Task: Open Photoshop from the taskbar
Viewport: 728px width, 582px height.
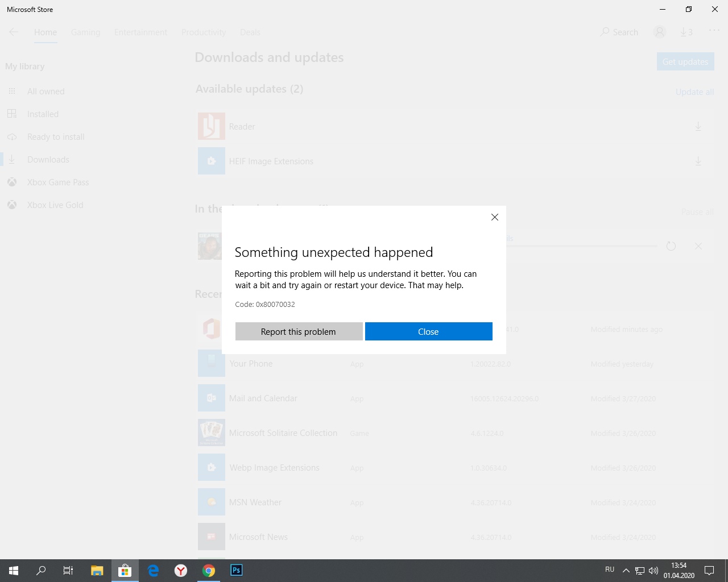Action: [237, 570]
